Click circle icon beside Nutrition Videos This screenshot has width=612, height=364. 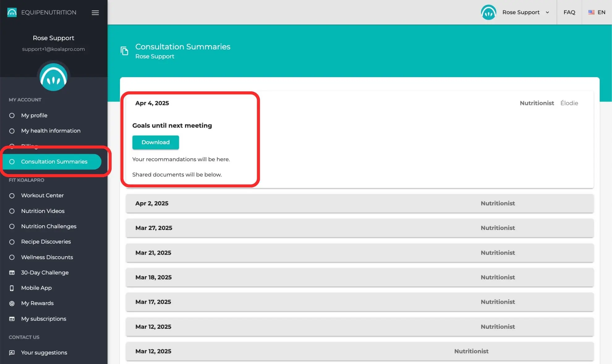point(12,211)
